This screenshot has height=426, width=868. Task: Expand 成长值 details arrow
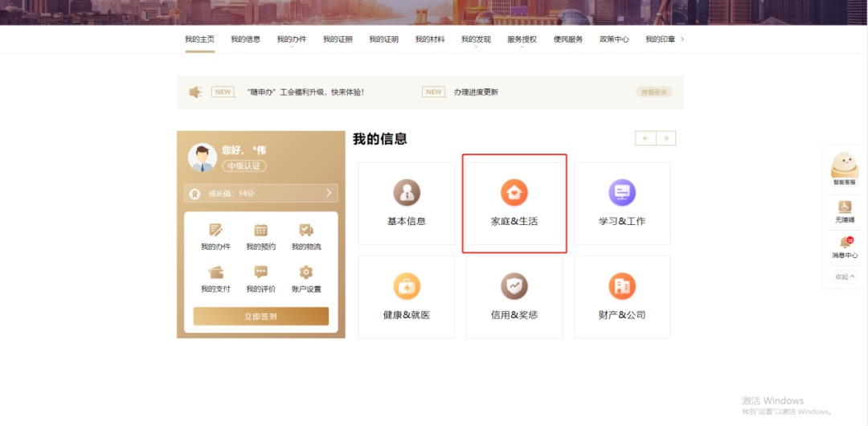tap(329, 194)
